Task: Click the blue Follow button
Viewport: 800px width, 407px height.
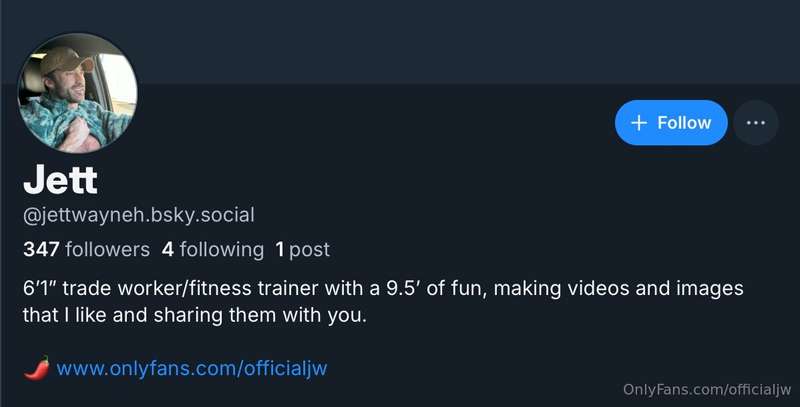Action: coord(671,122)
